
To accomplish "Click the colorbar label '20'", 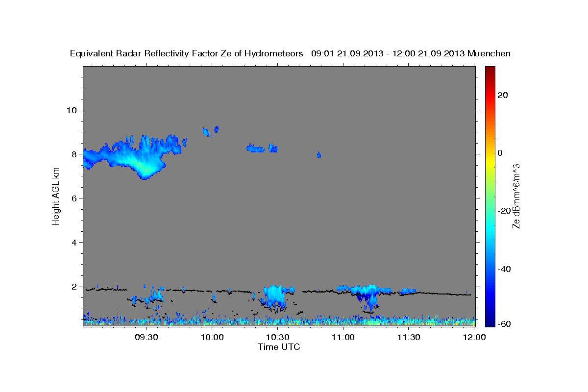I will [x=503, y=95].
